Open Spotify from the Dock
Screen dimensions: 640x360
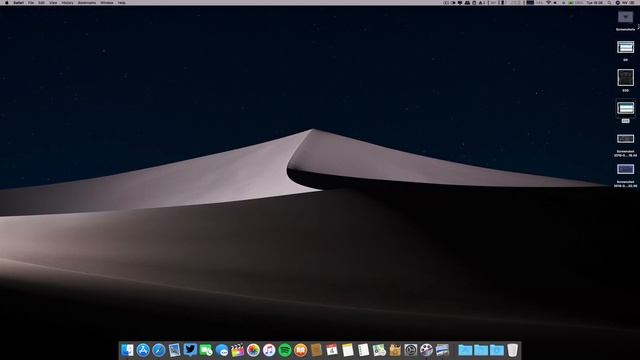(x=284, y=350)
